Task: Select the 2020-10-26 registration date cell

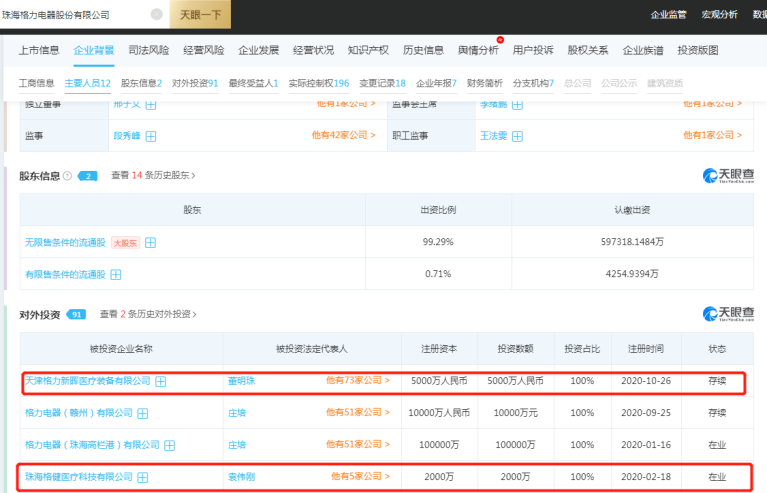Action: [646, 381]
